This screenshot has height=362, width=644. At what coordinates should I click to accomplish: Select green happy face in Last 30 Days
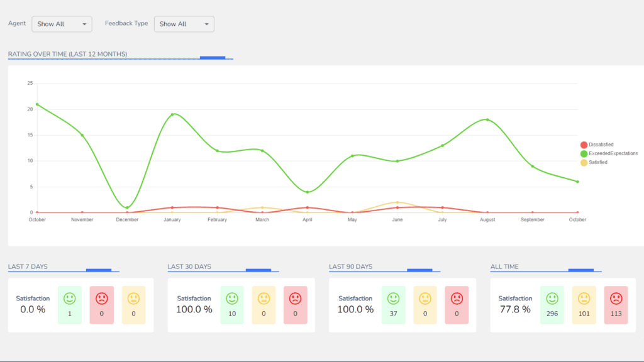(232, 298)
